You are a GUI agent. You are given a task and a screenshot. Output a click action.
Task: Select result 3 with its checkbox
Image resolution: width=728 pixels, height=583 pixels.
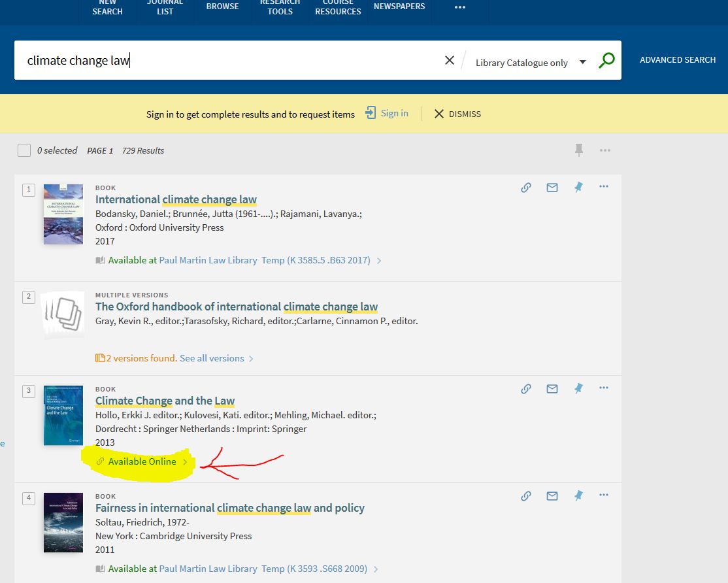point(28,390)
